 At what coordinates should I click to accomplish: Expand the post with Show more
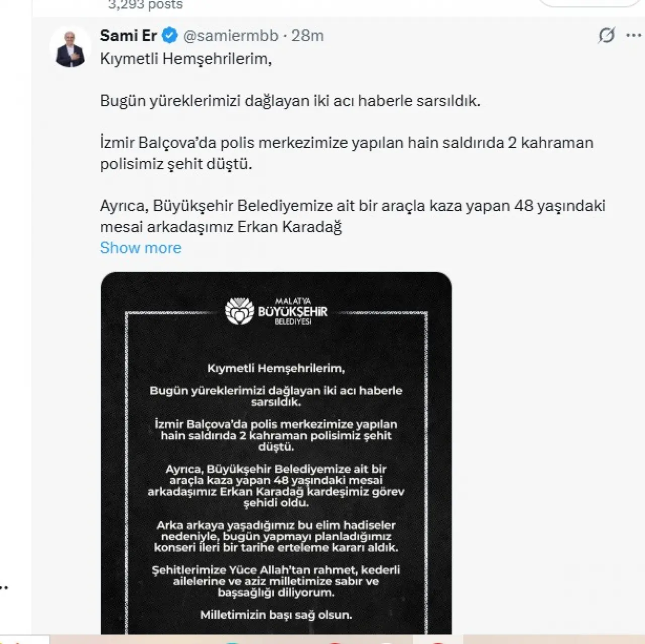tap(141, 247)
